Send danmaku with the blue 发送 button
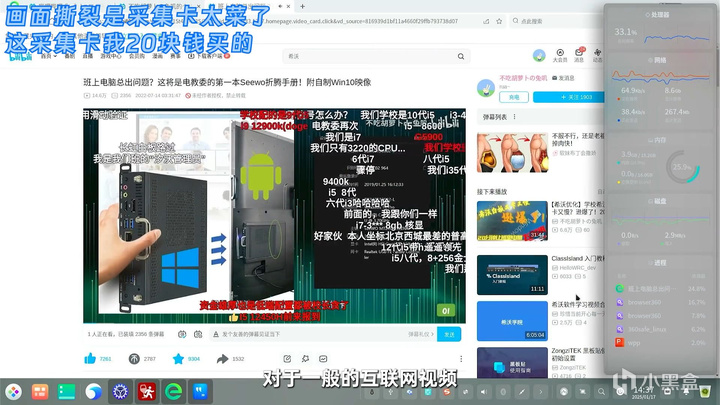 449,334
